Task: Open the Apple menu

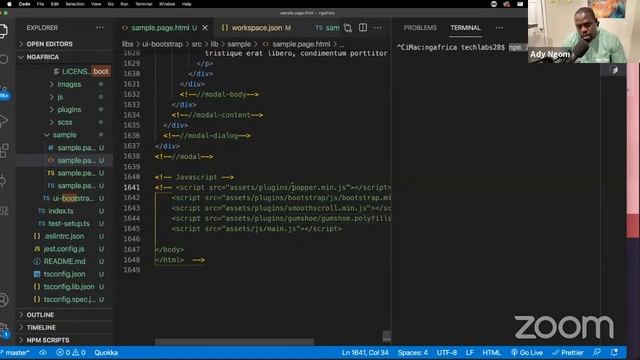Action: (9, 4)
